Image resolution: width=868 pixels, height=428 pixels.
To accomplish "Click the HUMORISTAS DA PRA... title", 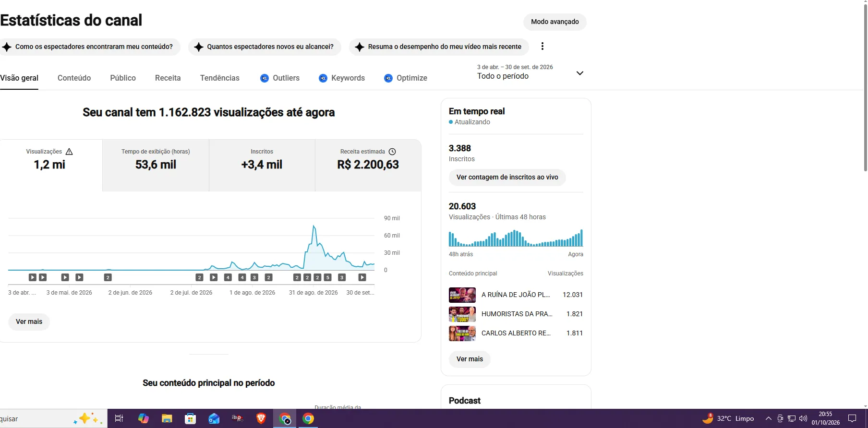I will [517, 314].
